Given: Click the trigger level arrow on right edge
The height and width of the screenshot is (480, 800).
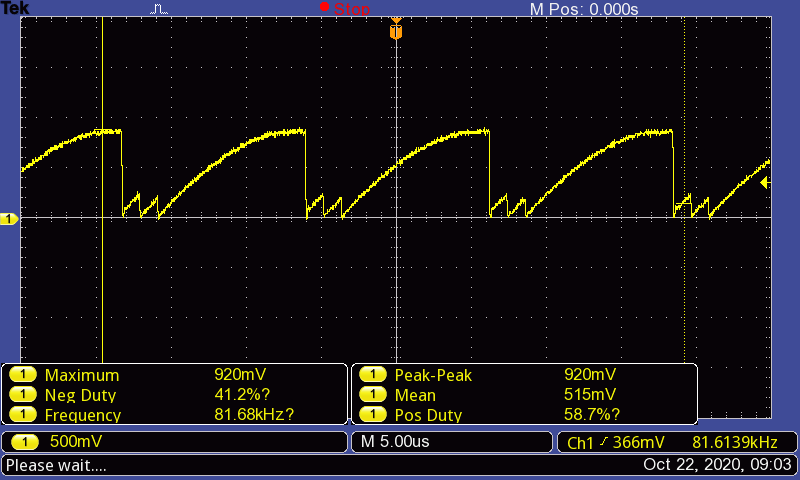Looking at the screenshot, I should point(765,183).
